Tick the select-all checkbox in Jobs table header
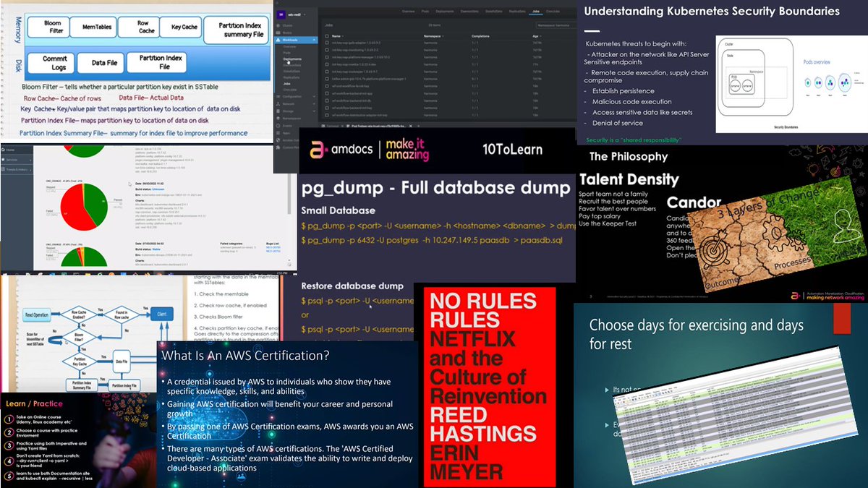 pos(327,36)
